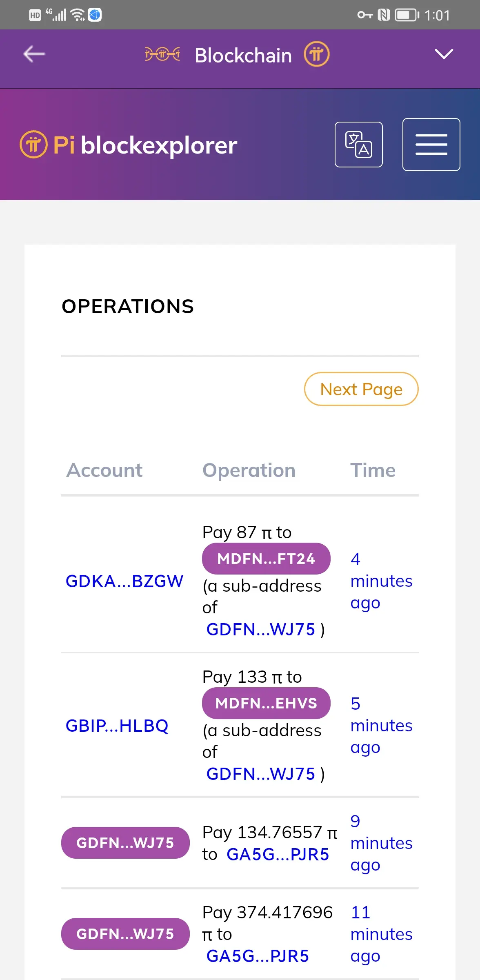Select the MDFN...FT24 sub-address badge
Viewport: 480px width, 980px height.
(266, 559)
